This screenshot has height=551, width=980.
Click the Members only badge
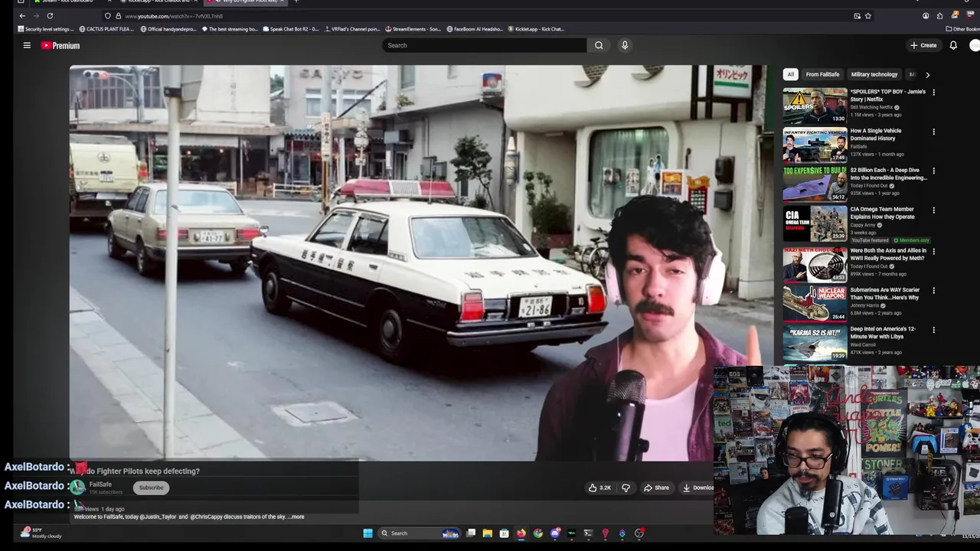coord(911,240)
